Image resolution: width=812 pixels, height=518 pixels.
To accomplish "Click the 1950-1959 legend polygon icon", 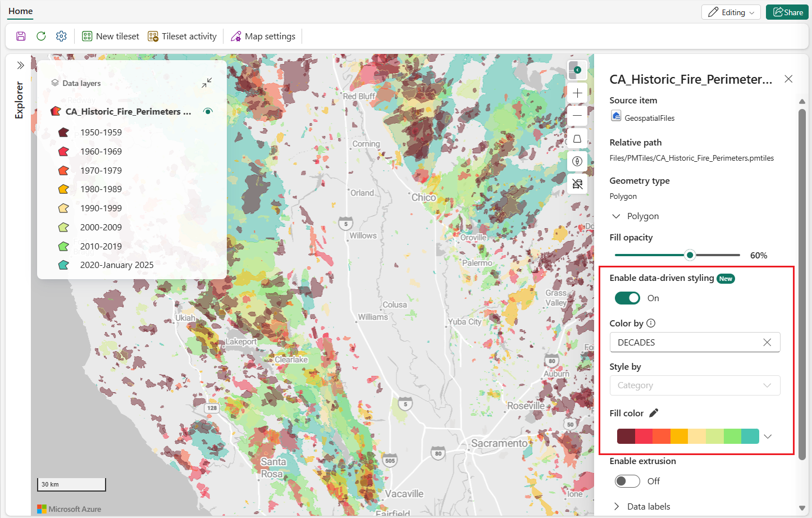I will pos(63,133).
